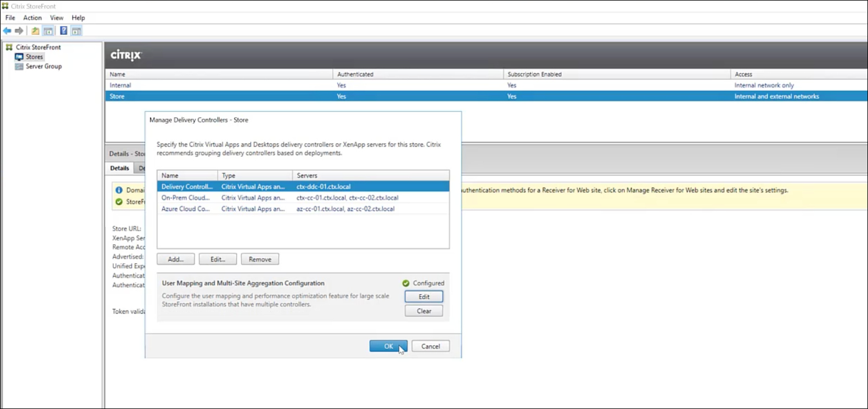Confirm the dialog with OK
This screenshot has height=409, width=868.
point(389,346)
